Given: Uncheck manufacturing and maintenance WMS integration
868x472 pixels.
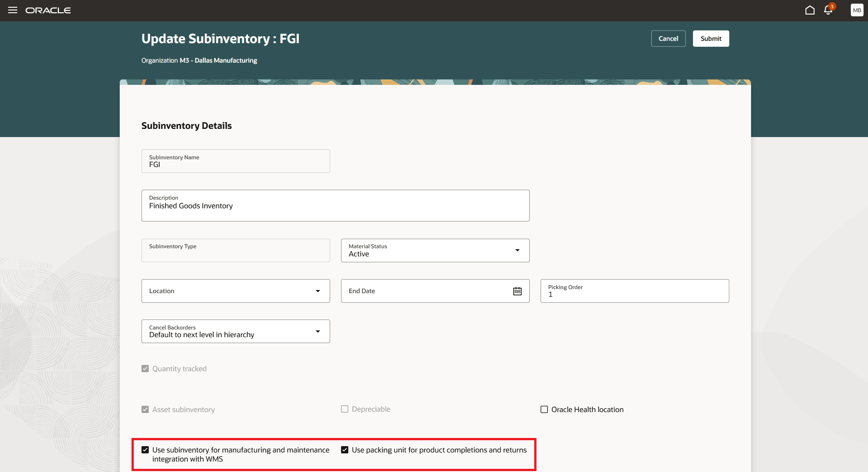Looking at the screenshot, I should click(x=145, y=450).
